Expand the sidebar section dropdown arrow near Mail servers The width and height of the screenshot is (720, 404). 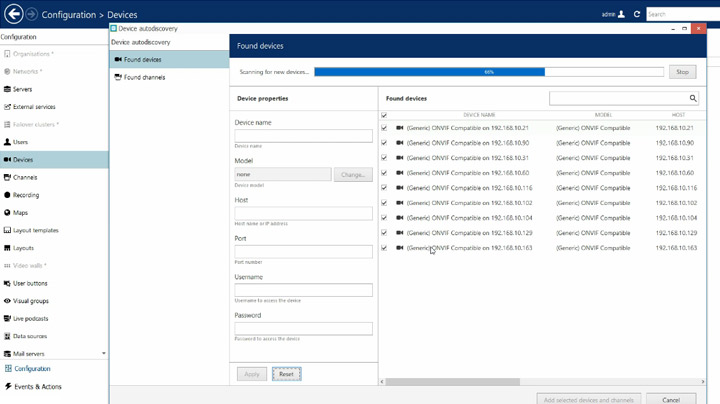[x=103, y=354]
